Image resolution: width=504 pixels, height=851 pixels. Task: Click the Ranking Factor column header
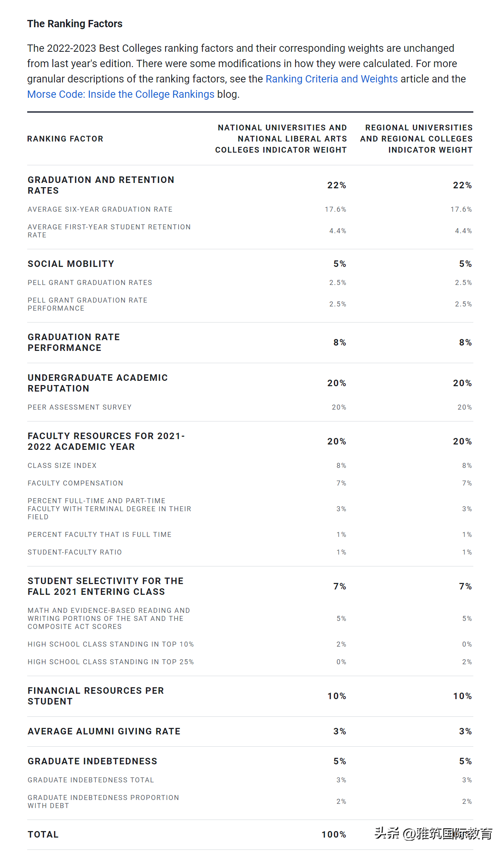(x=65, y=139)
